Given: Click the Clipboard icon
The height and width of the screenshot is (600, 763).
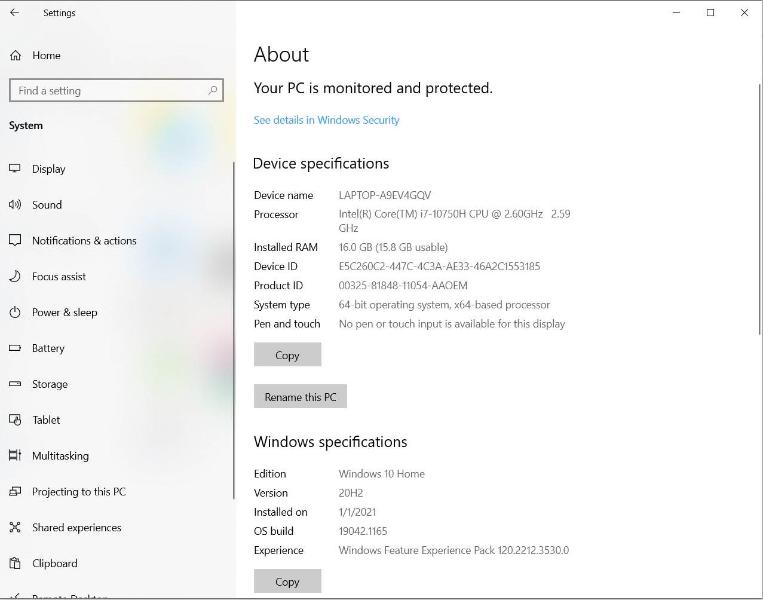Looking at the screenshot, I should [15, 563].
